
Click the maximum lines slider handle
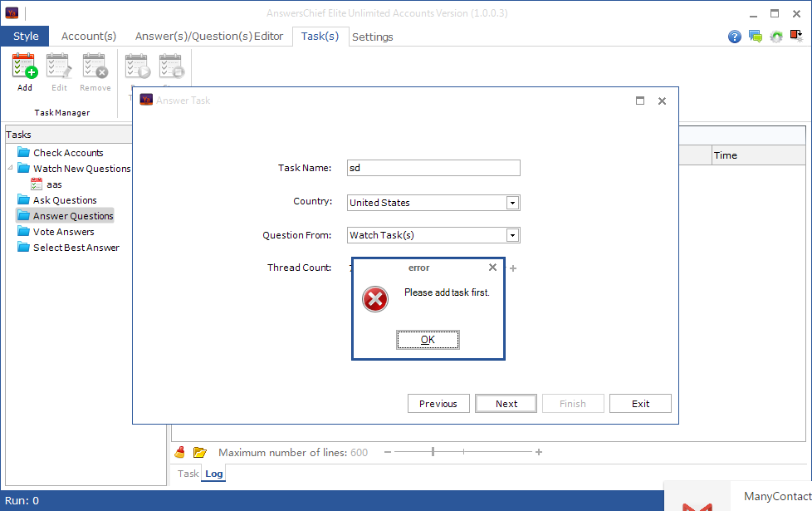433,452
